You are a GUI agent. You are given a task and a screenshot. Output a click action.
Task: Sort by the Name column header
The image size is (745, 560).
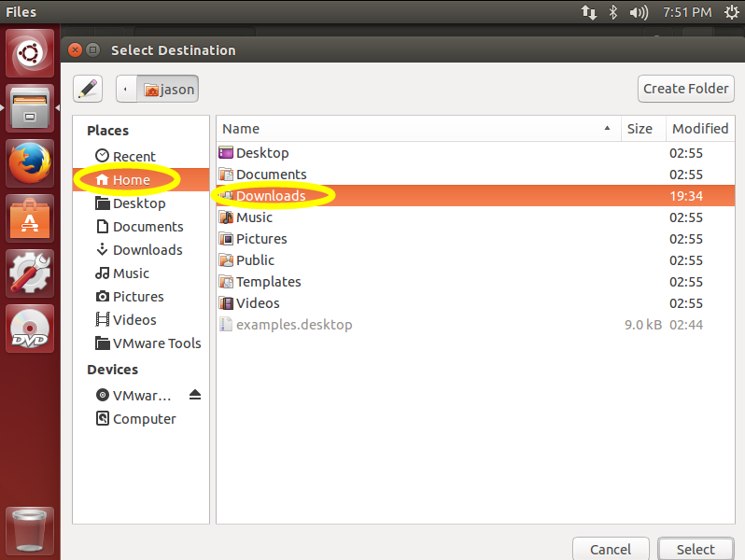coord(418,129)
